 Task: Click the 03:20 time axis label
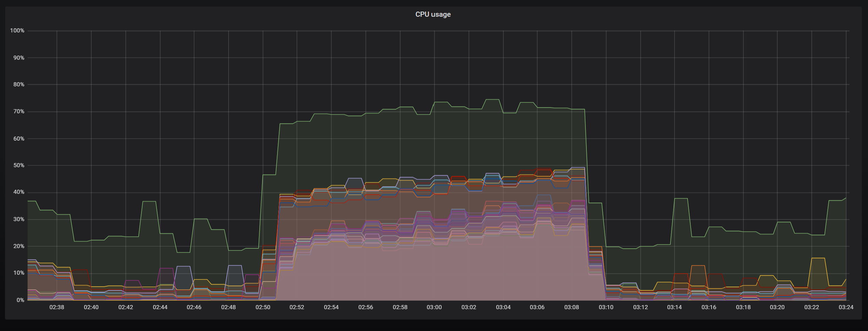(x=777, y=307)
